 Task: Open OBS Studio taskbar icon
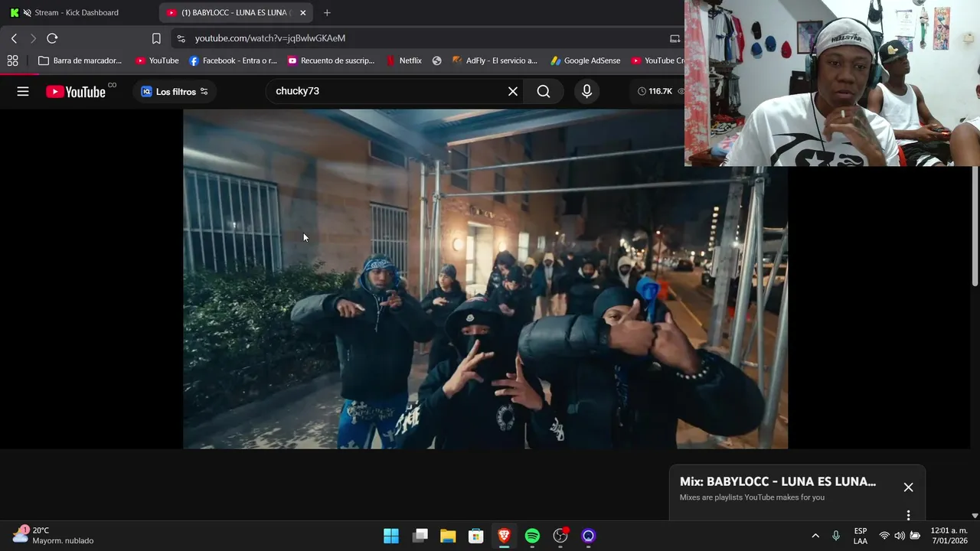tap(560, 536)
